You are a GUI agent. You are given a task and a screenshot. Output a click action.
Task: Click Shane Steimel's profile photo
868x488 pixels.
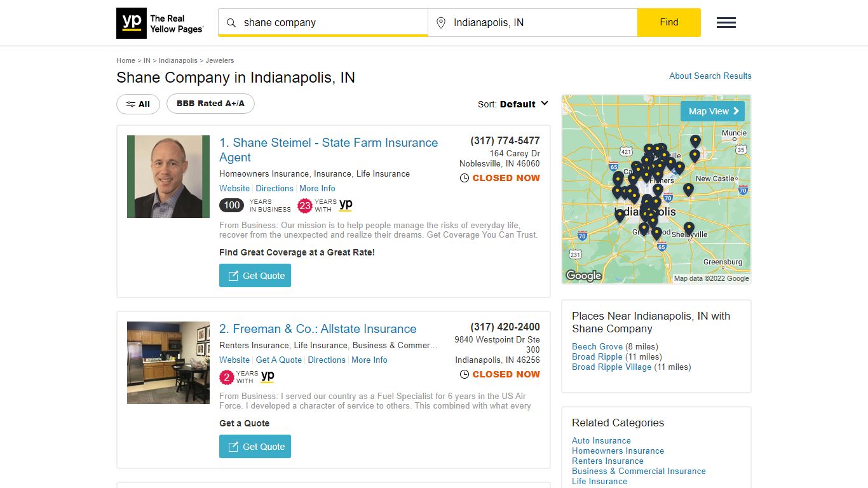168,177
